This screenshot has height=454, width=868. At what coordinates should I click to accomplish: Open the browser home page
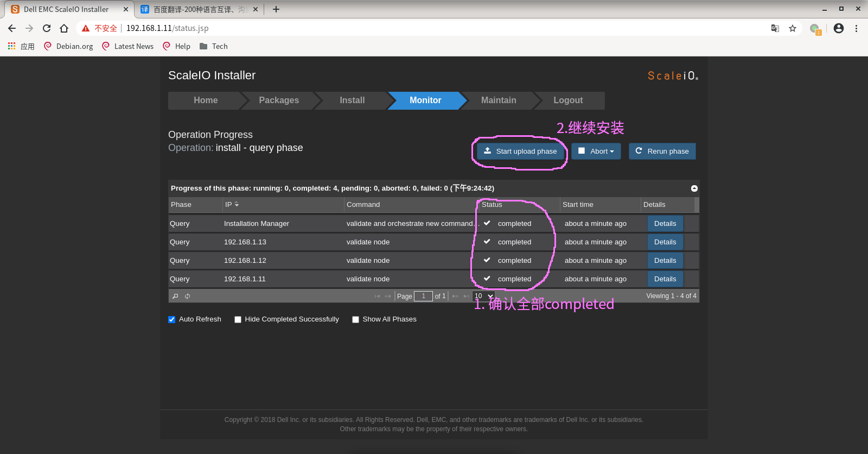(x=64, y=28)
